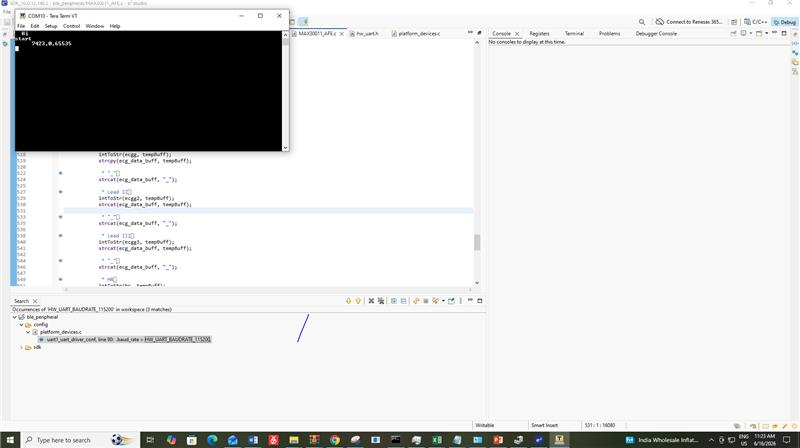Collapse the platform_devices.c node
This screenshot has height=448, width=800.
pos(29,332)
